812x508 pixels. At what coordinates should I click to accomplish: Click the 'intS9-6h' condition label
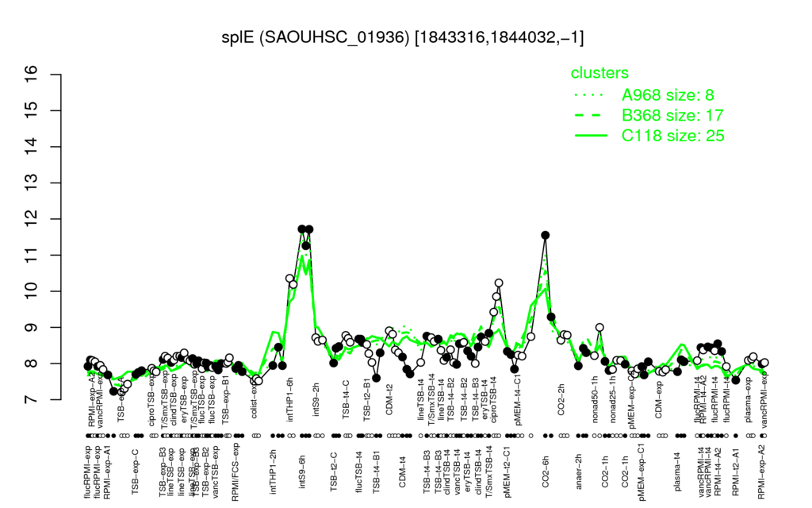tap(302, 471)
